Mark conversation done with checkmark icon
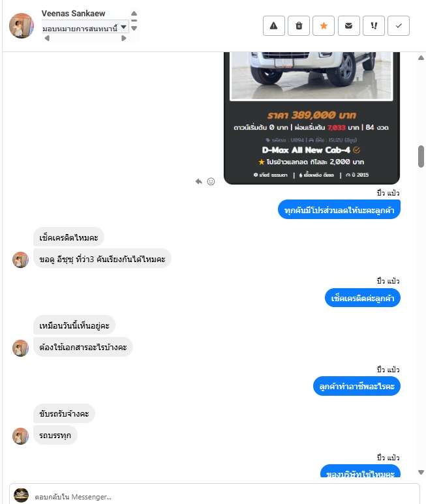Screen dimensions: 426x504 coord(399,25)
